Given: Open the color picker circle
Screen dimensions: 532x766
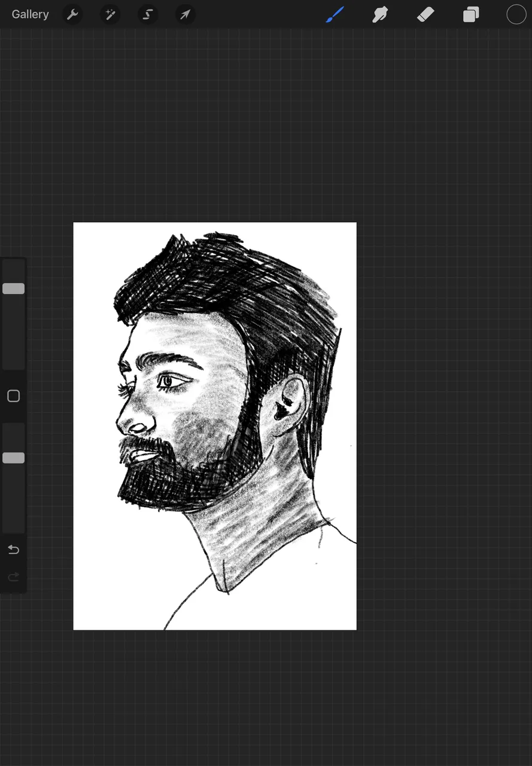Looking at the screenshot, I should coord(516,14).
